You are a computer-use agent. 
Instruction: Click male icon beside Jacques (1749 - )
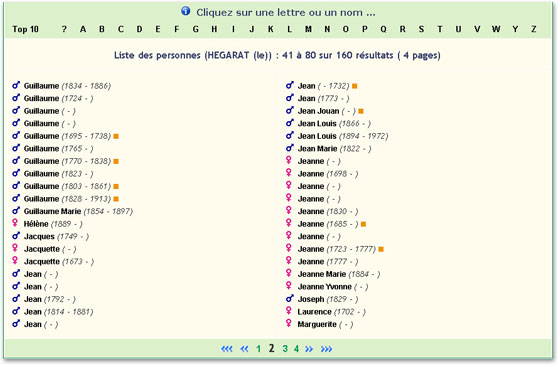coord(16,236)
